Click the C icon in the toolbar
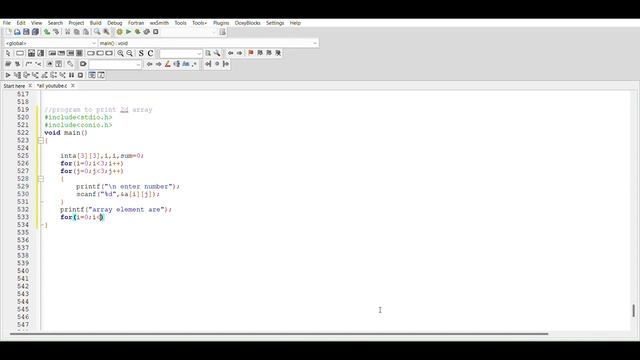This screenshot has width=640, height=360. coord(150,53)
